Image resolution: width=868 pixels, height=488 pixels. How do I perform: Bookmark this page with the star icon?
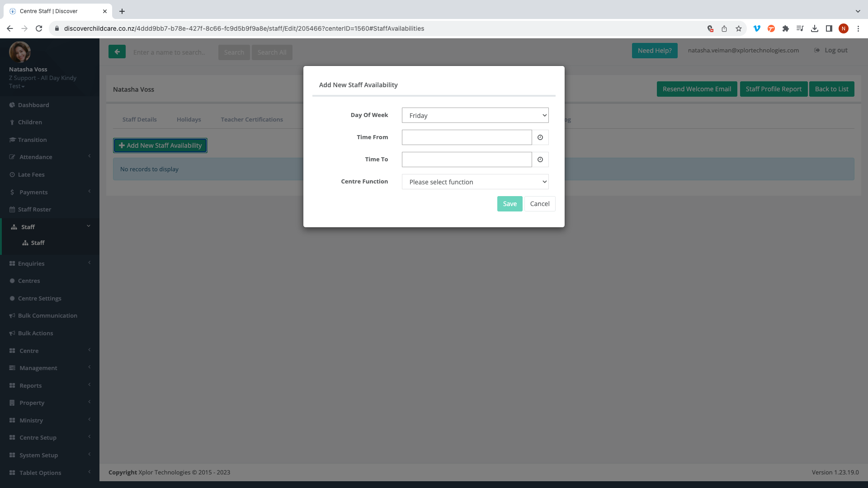coord(739,28)
